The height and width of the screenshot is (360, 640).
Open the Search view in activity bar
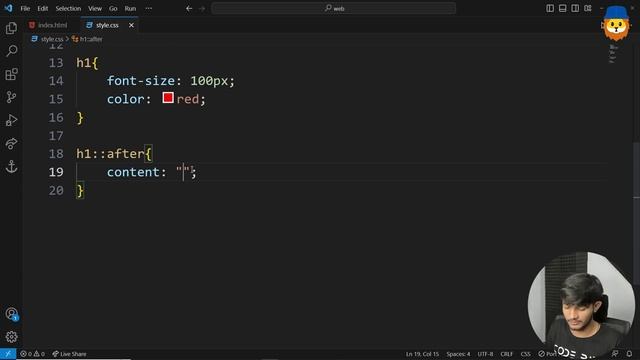click(11, 51)
